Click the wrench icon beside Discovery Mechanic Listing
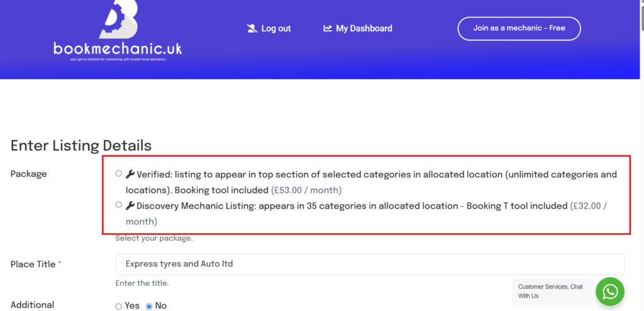The width and height of the screenshot is (644, 311). (130, 205)
